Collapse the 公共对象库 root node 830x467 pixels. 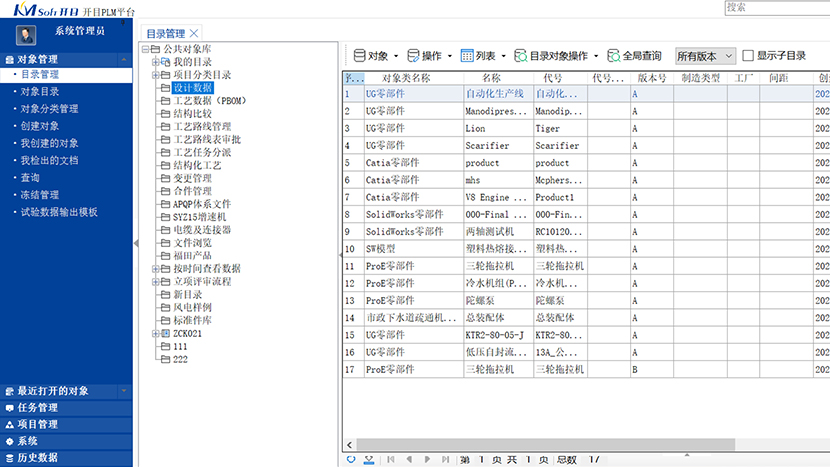144,48
